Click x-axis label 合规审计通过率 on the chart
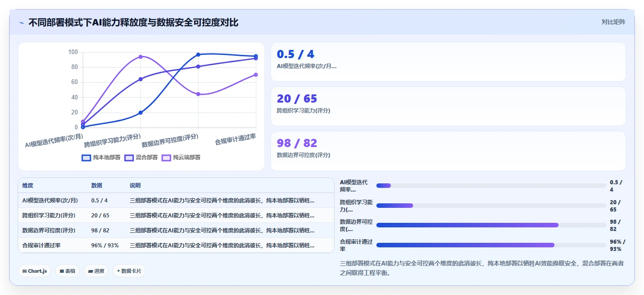This screenshot has width=644, height=295. pos(235,139)
